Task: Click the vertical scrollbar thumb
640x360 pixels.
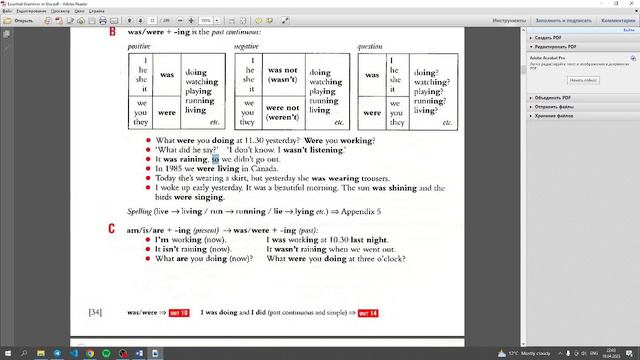Action: (523, 70)
